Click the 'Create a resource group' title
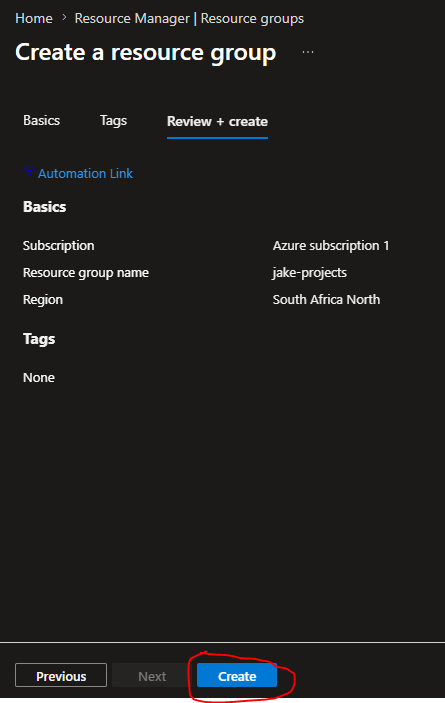 pos(145,53)
